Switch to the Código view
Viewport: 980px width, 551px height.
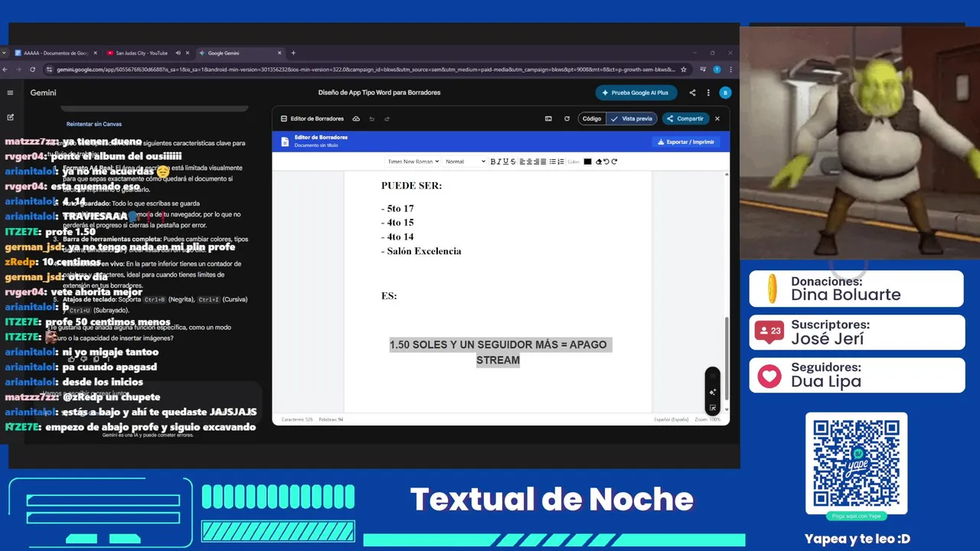pos(592,119)
